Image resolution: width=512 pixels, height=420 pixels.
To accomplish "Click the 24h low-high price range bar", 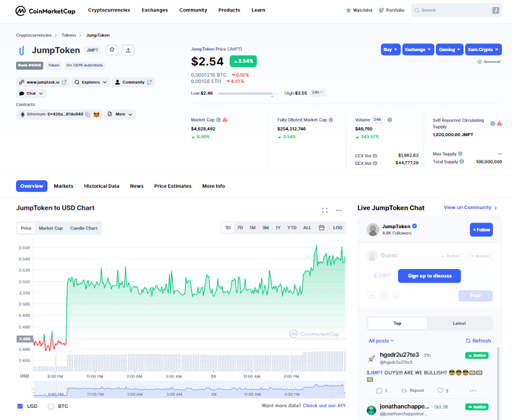I will tap(248, 93).
